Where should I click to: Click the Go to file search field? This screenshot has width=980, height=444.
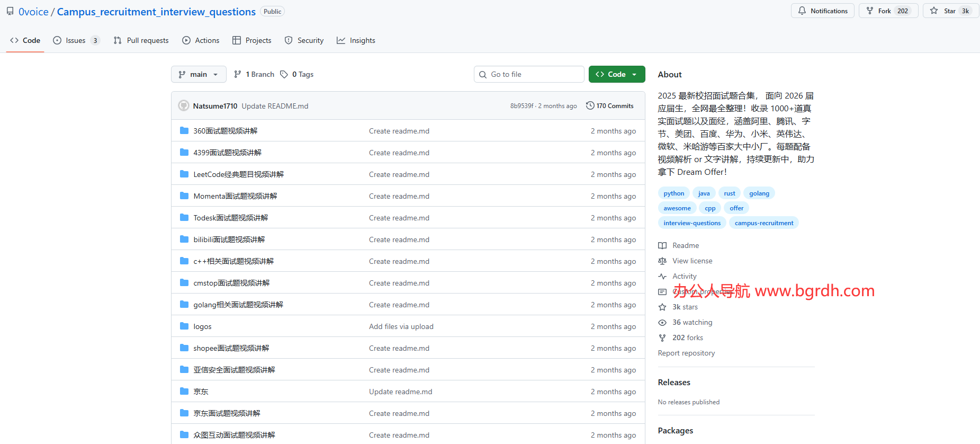[x=529, y=75]
